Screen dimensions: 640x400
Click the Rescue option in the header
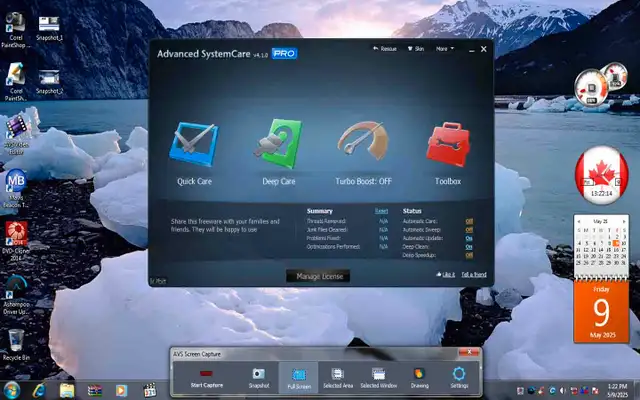(384, 49)
